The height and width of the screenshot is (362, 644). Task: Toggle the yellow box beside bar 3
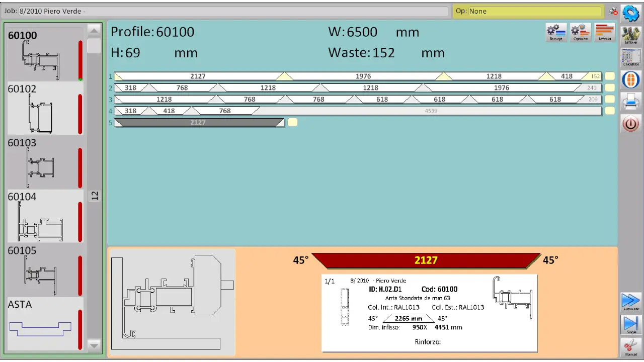610,100
